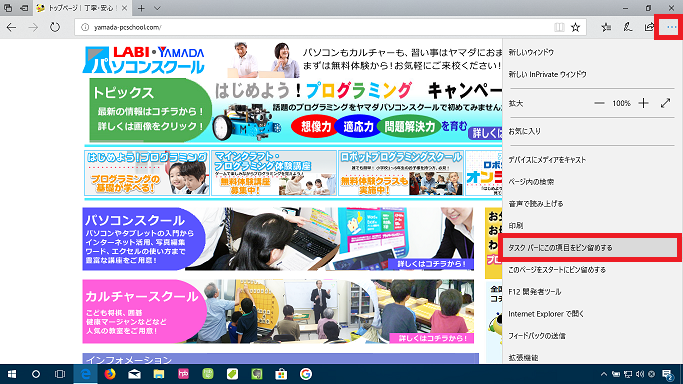
Task: Open the tab list dropdown chevron
Action: (x=157, y=8)
